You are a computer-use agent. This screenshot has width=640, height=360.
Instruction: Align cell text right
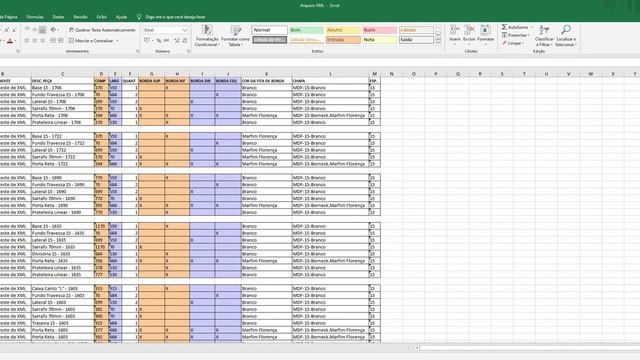[42, 41]
